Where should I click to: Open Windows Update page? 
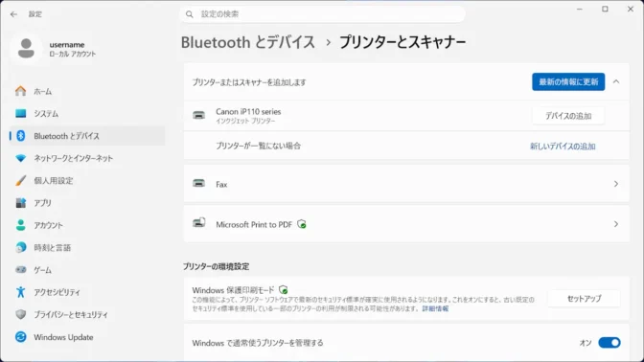tap(87, 337)
